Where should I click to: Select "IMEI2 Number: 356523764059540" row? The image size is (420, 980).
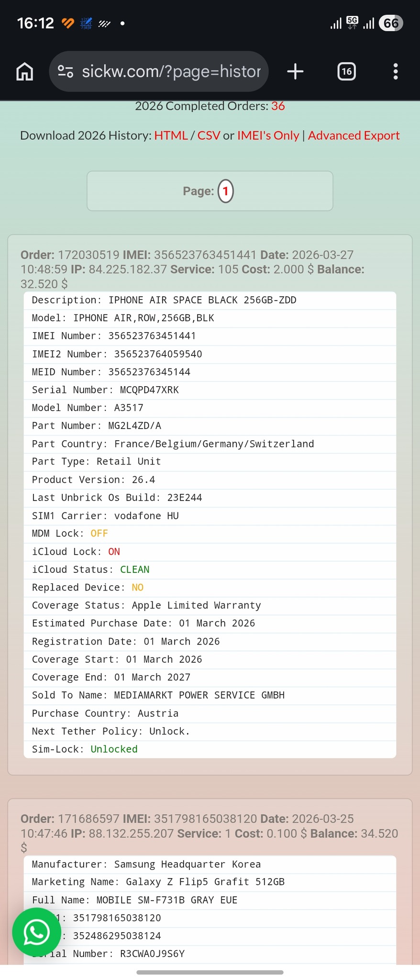coord(210,354)
